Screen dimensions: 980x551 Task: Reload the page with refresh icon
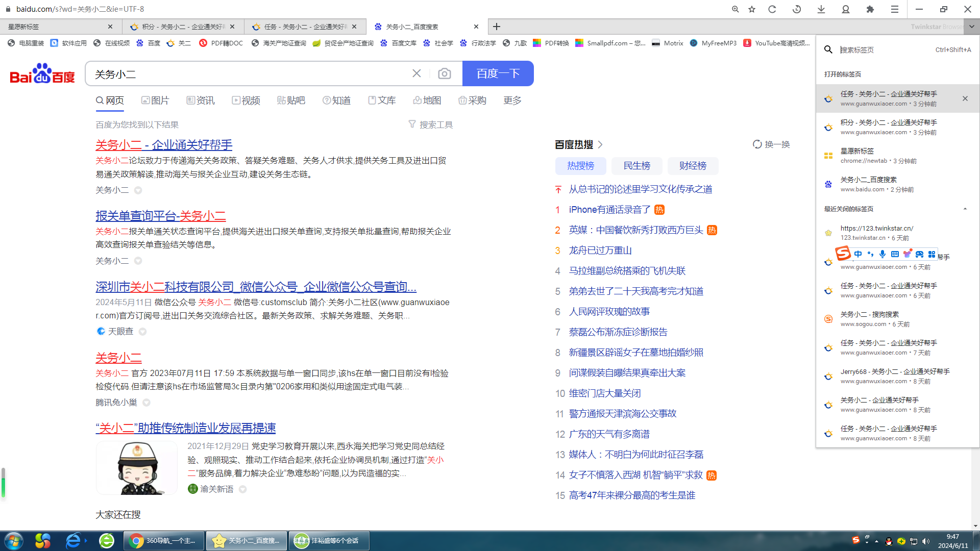pos(772,9)
